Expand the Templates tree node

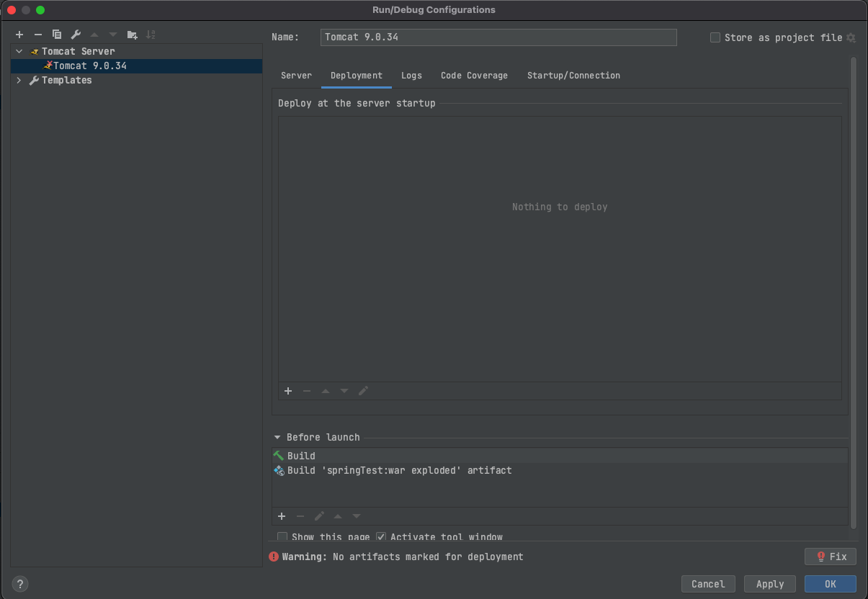[19, 81]
